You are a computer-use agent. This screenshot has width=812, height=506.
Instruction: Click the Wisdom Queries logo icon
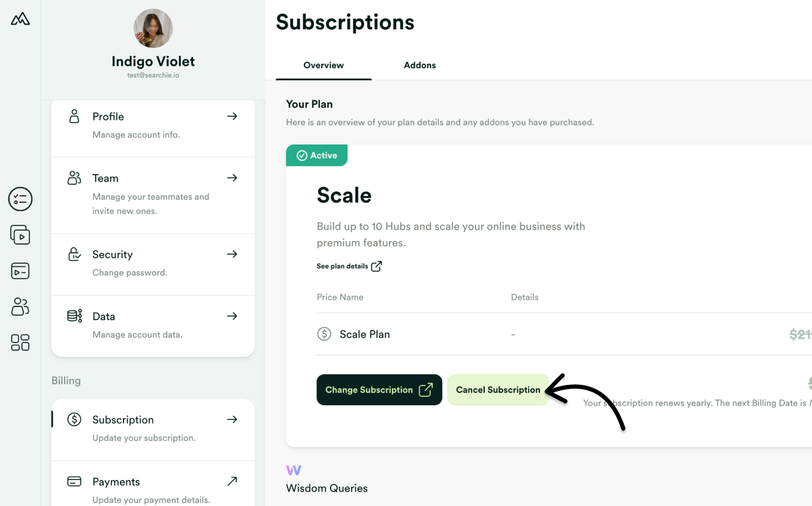294,470
